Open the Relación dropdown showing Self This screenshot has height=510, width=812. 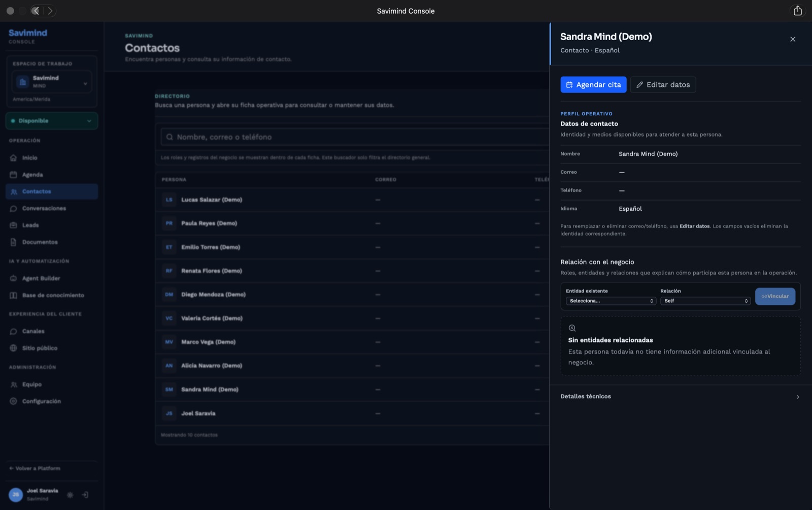[705, 301]
